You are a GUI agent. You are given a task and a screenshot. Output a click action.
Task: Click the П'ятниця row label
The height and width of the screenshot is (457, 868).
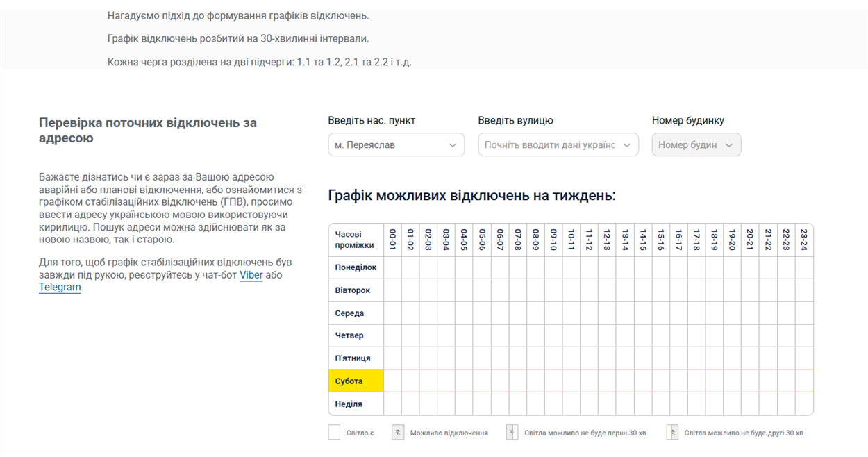(356, 358)
